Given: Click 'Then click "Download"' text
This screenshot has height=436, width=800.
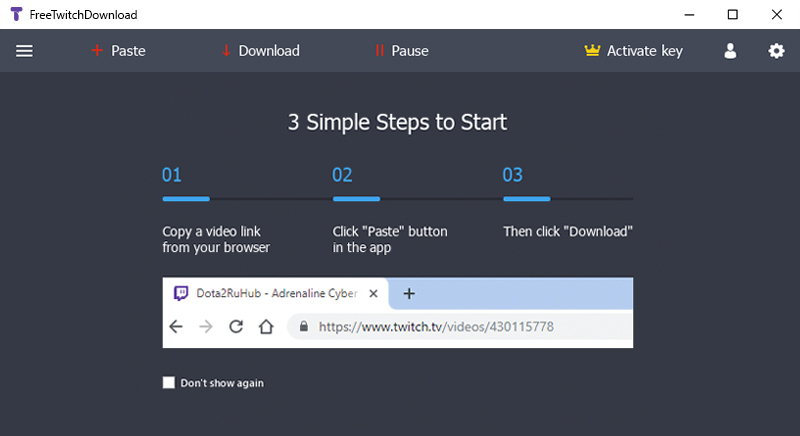Looking at the screenshot, I should (568, 232).
